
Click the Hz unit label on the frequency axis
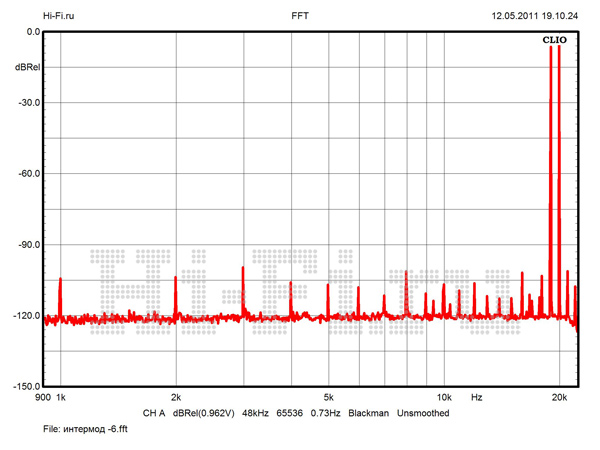[x=477, y=398]
